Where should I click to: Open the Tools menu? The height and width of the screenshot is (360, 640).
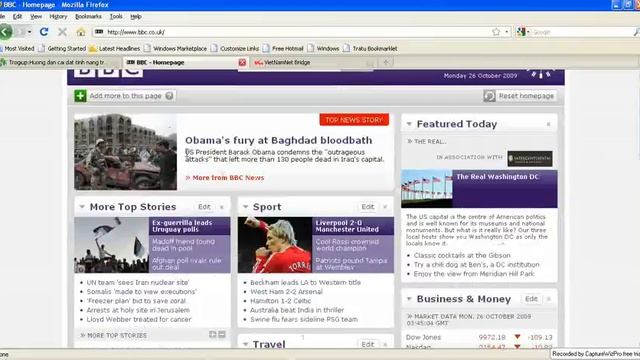pos(116,17)
